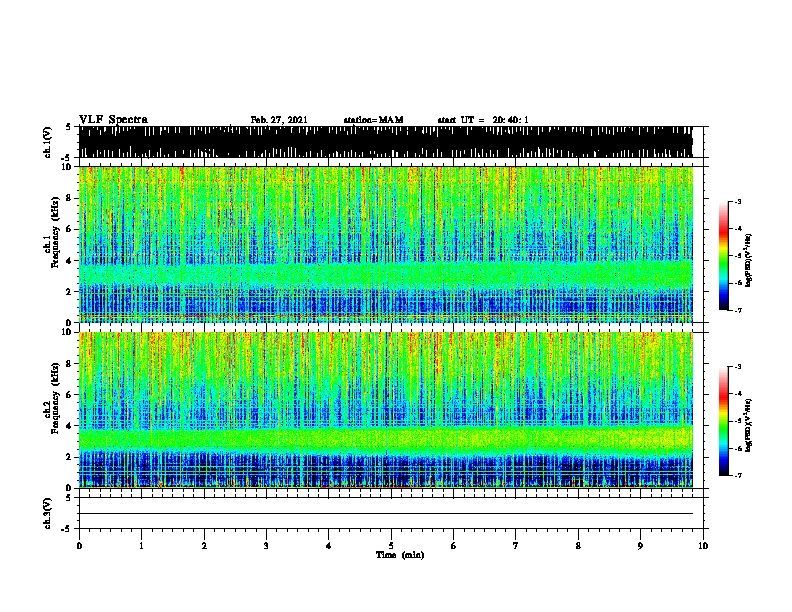Click the time axis tick label 9
Screen dimensions: 792x612
tap(640, 546)
